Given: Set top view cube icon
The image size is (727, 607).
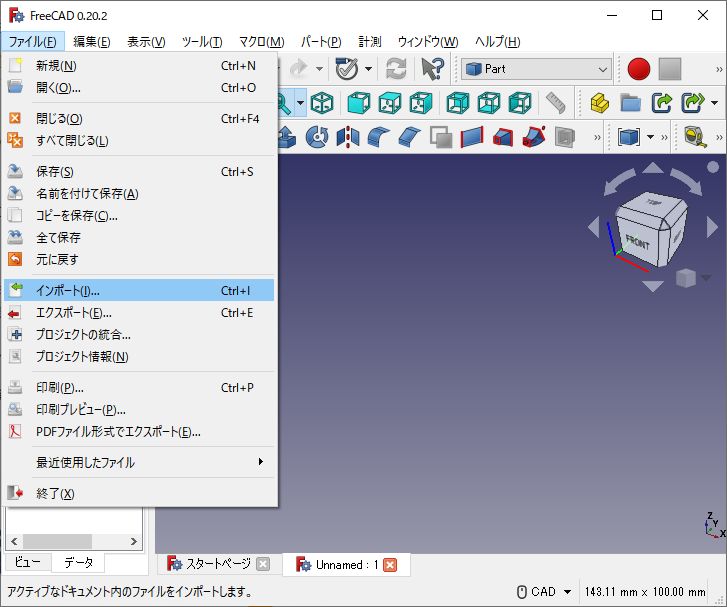Looking at the screenshot, I should point(390,102).
